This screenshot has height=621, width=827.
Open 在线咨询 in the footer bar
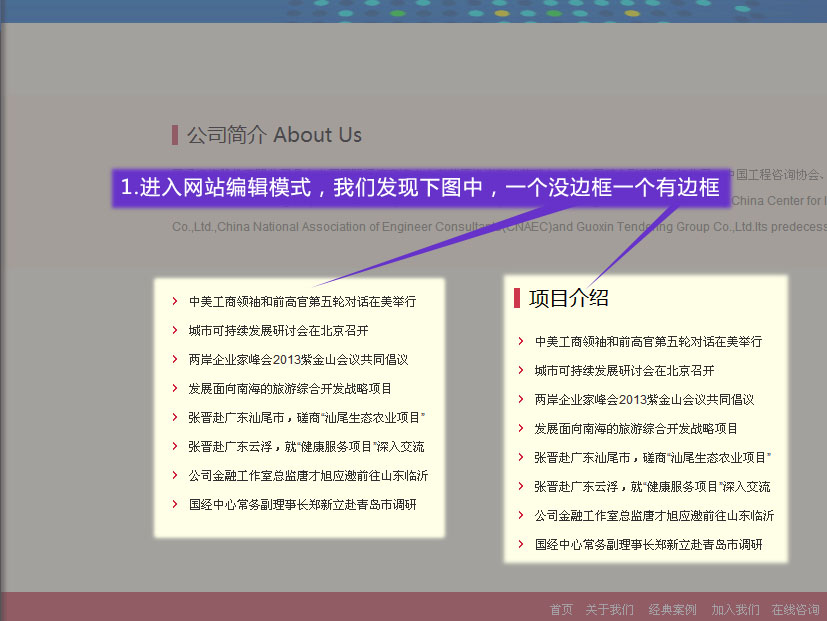(796, 609)
